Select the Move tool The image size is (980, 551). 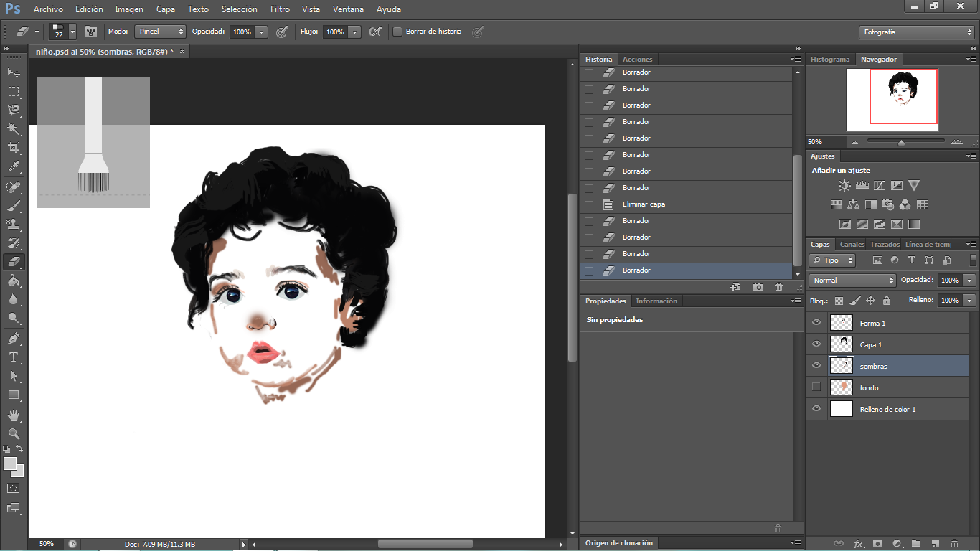(x=14, y=73)
